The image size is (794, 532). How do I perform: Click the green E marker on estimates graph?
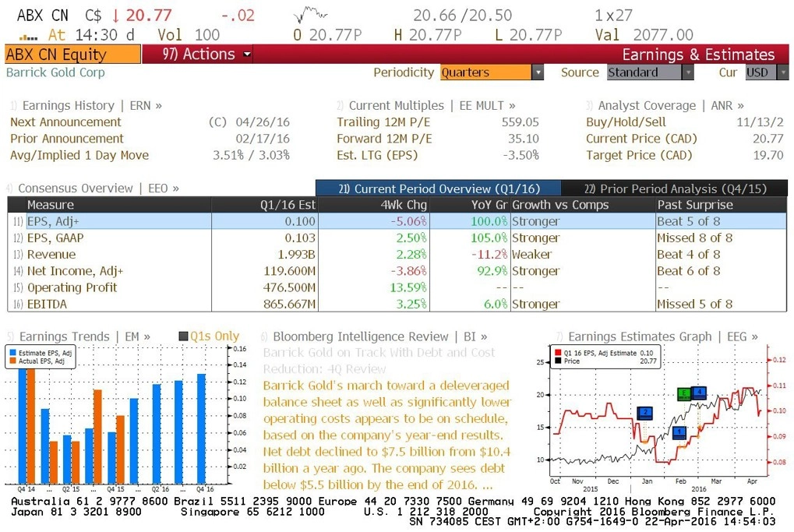point(684,393)
